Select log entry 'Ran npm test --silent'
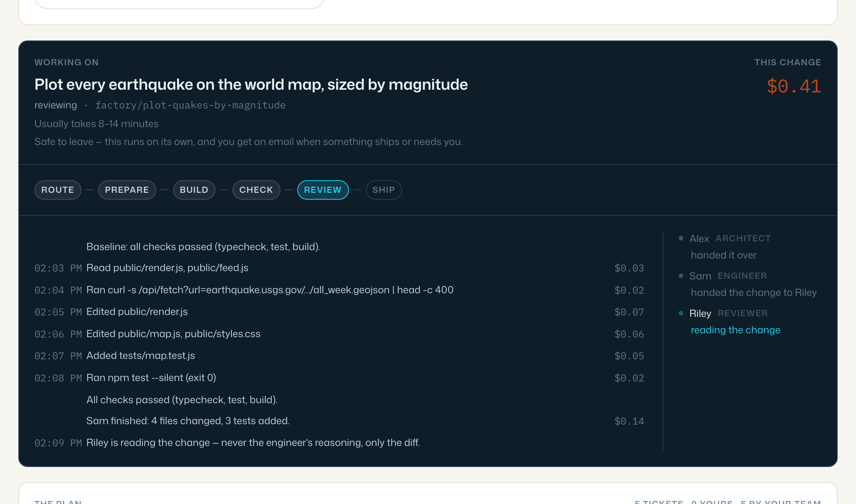856x504 pixels. (x=151, y=378)
